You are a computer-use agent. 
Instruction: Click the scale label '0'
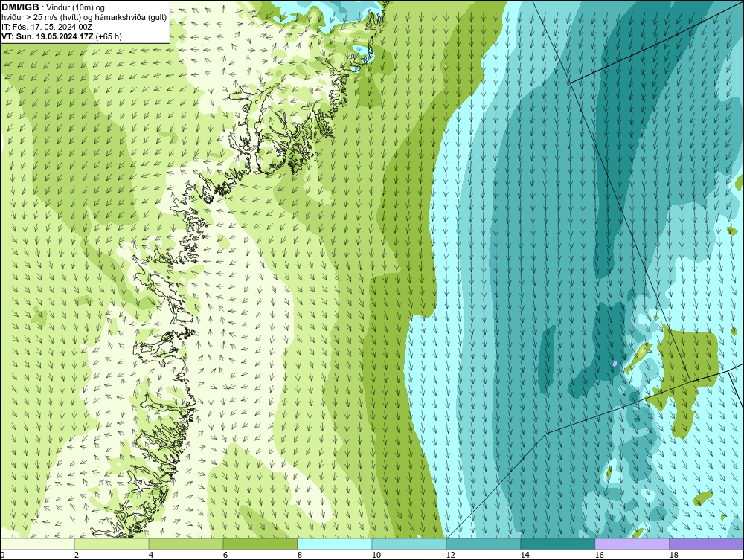2,555
